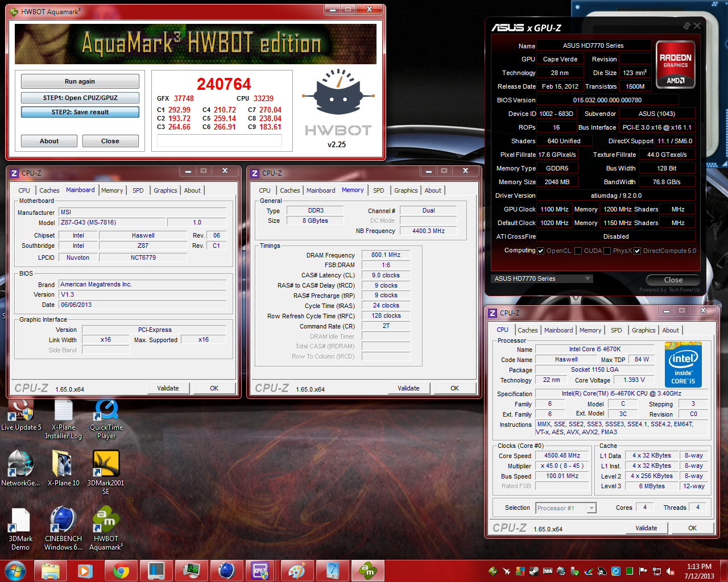
Task: Click the Run again button in Aquamark
Action: [x=80, y=81]
